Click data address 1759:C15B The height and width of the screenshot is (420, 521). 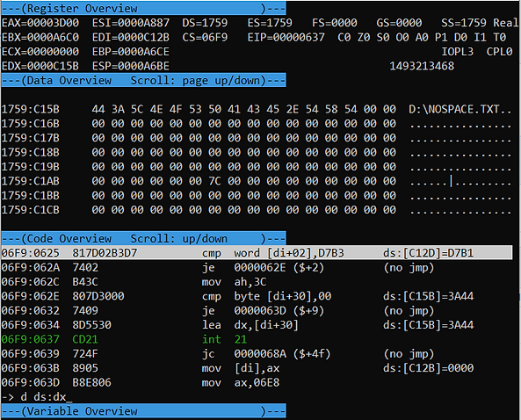[30, 109]
